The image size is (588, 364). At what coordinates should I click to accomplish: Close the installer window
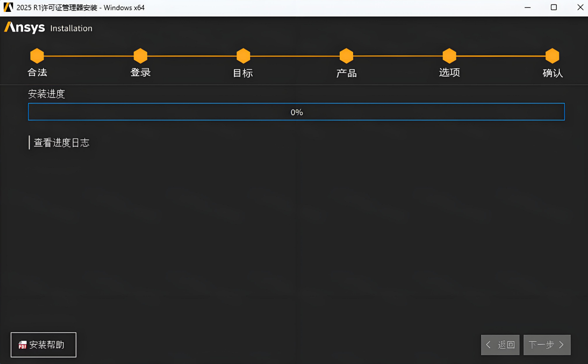coord(580,7)
